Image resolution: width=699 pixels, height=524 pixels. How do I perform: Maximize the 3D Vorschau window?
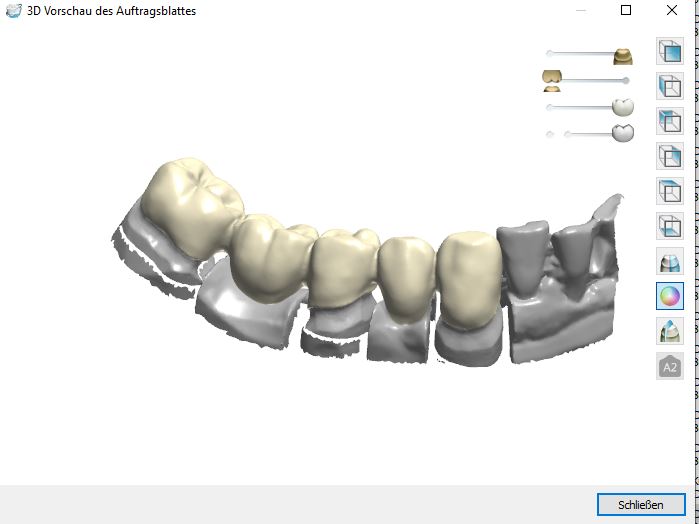click(x=626, y=10)
